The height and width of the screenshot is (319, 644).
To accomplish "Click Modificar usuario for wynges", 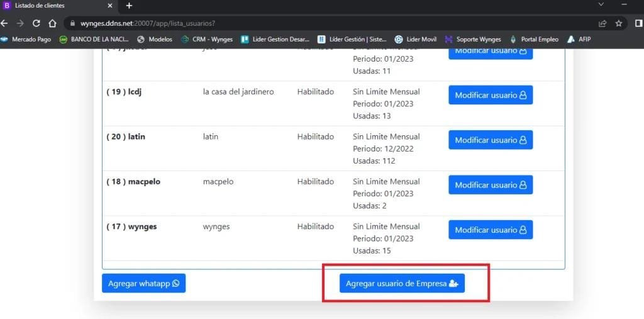I will 490,230.
